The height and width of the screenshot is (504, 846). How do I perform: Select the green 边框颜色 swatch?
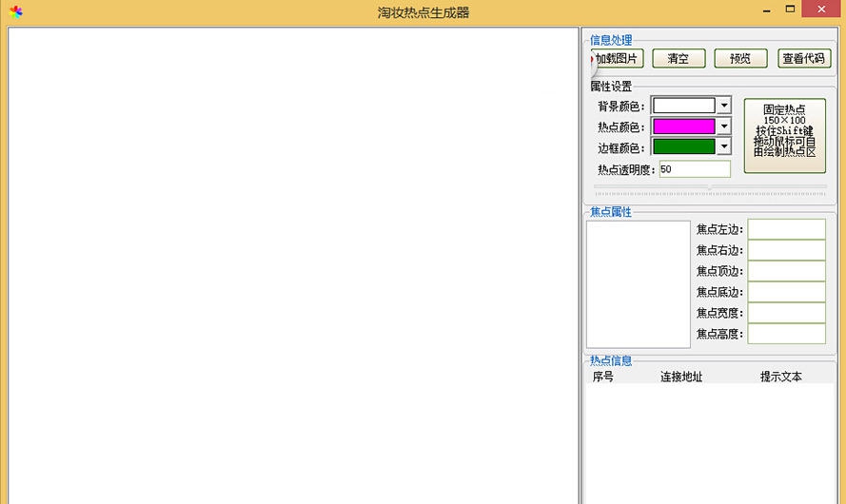(683, 146)
